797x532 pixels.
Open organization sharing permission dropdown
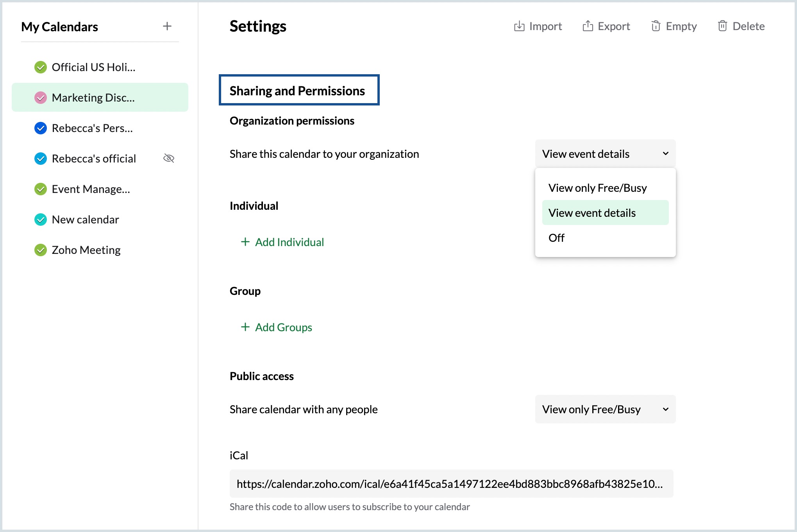tap(605, 154)
